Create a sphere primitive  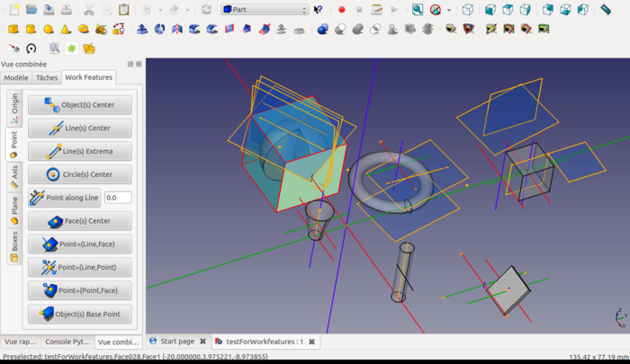coord(49,29)
